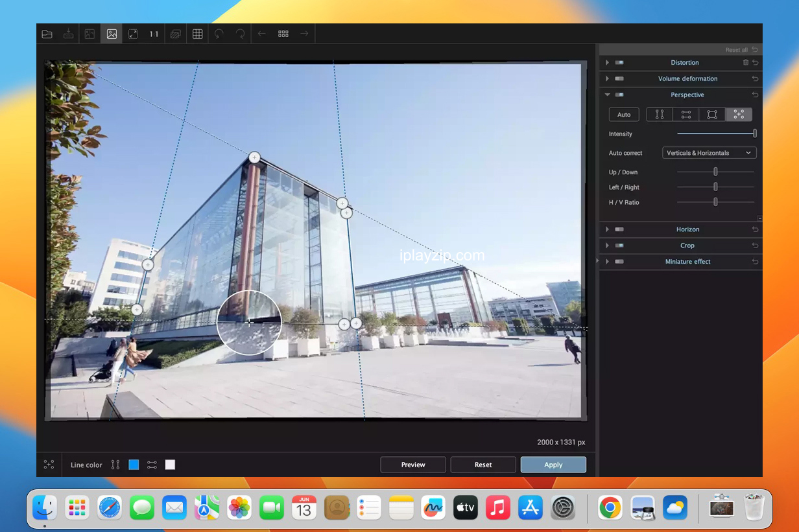The width and height of the screenshot is (799, 532).
Task: Click the Preview button
Action: [x=413, y=465]
